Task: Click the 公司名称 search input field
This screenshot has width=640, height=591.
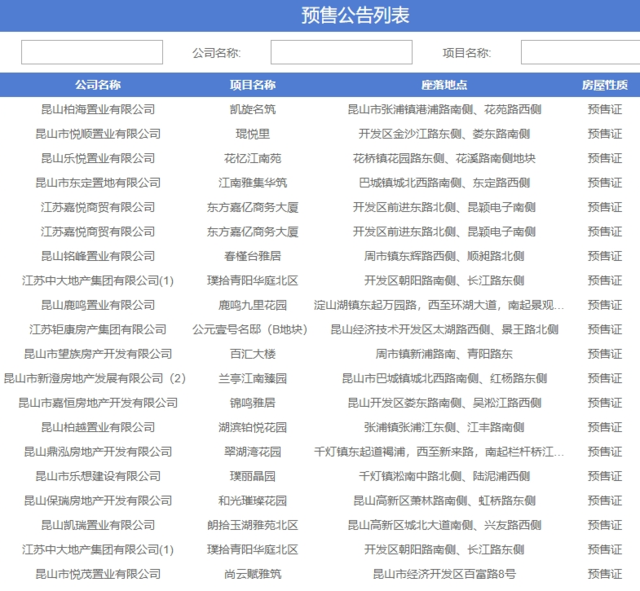Action: (341, 52)
